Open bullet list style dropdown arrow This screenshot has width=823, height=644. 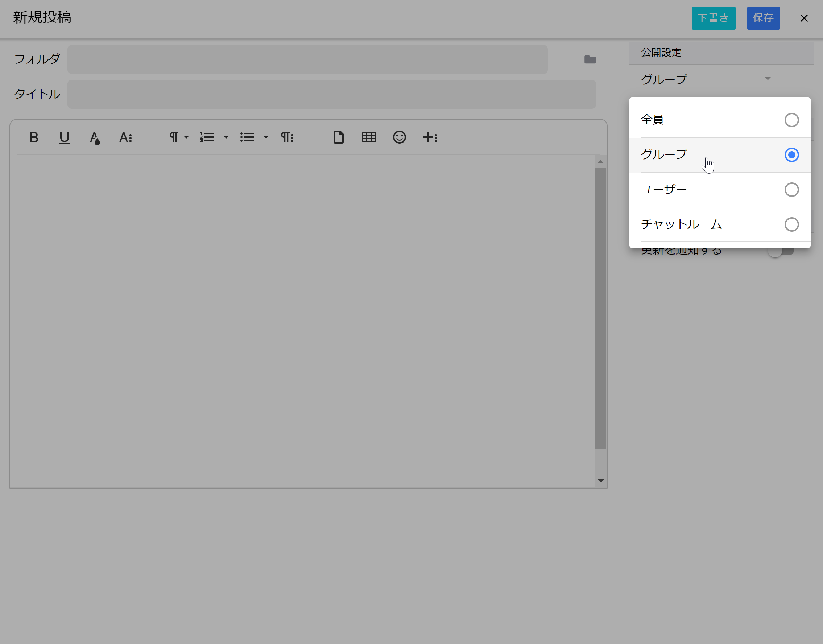point(266,137)
